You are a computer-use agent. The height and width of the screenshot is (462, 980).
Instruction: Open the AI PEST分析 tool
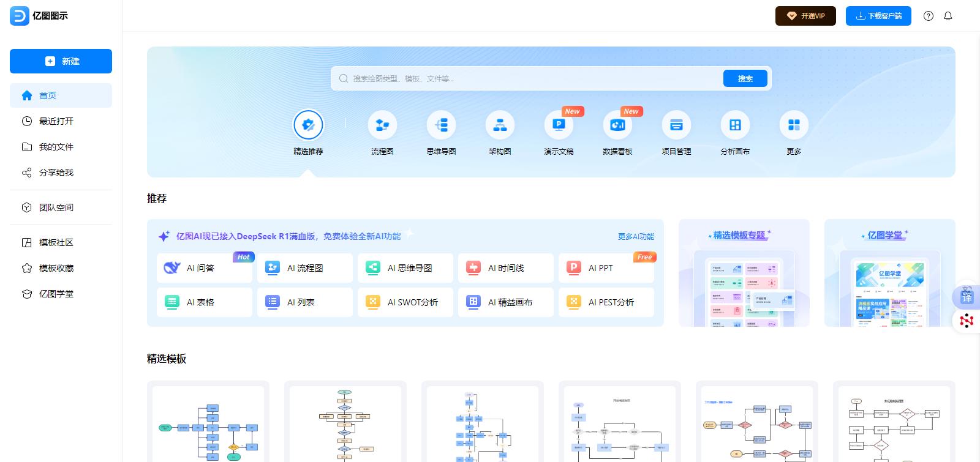tap(606, 302)
